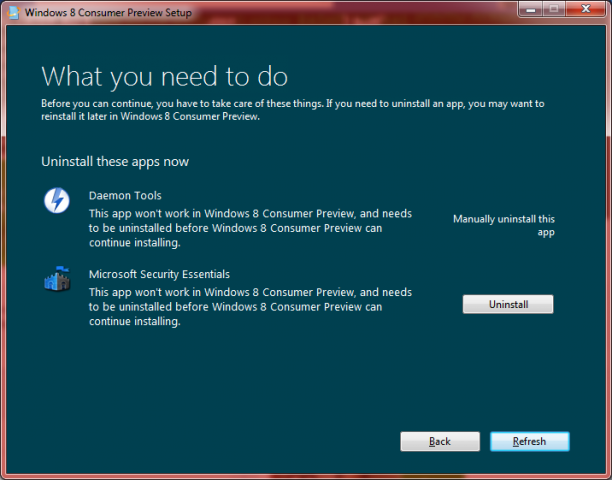Image resolution: width=612 pixels, height=480 pixels.
Task: Select the 'Microsoft Security Essentials' app name
Action: point(159,274)
